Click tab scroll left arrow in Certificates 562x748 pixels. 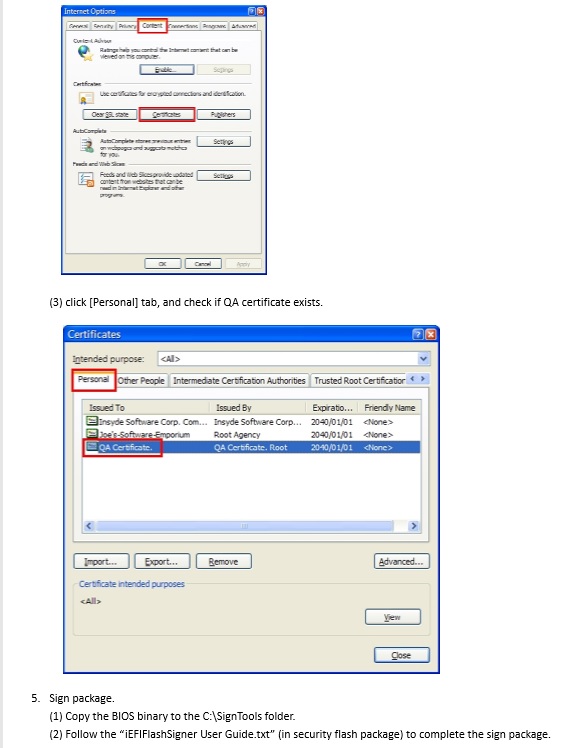click(413, 379)
